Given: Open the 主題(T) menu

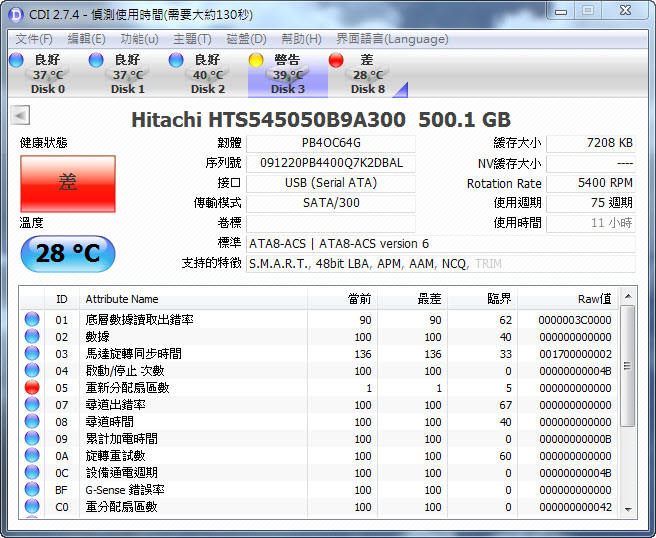Looking at the screenshot, I should 192,39.
